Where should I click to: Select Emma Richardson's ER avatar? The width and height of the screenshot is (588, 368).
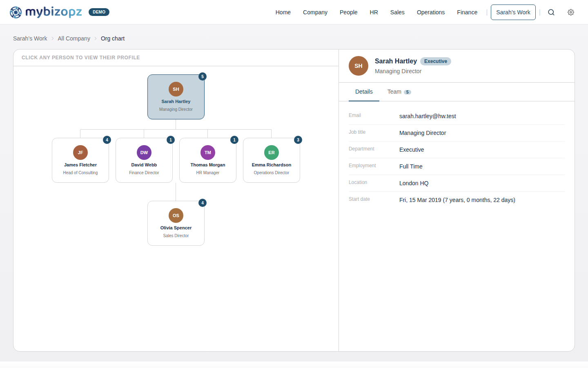(271, 152)
